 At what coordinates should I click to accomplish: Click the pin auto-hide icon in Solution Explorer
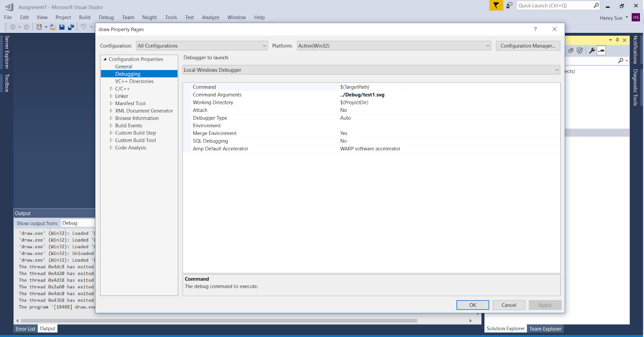[617, 40]
